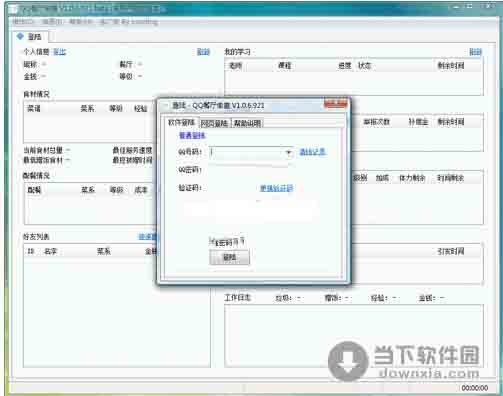503x396 pixels.
Task: Click the 菜谱 column header
Action: tap(34, 108)
